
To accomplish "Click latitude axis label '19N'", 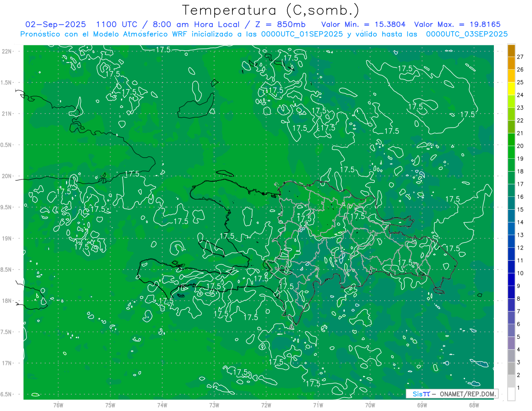I will click(x=7, y=238).
